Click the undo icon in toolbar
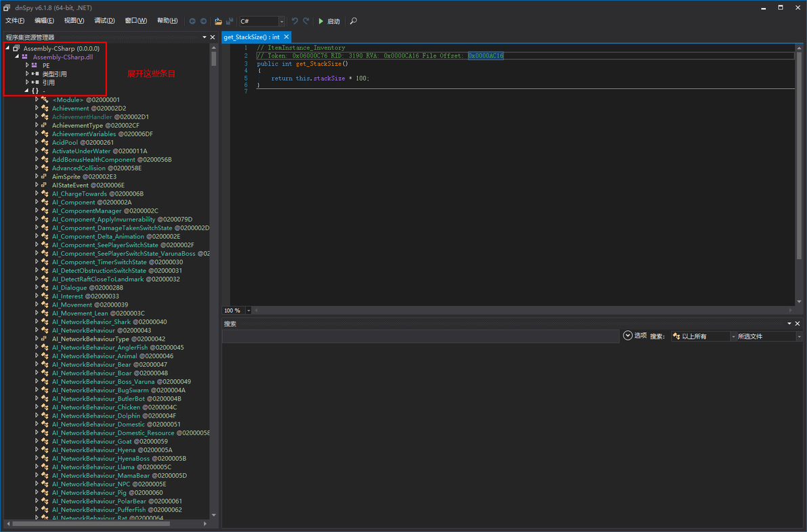Screen dimensions: 807x532 [x=295, y=21]
